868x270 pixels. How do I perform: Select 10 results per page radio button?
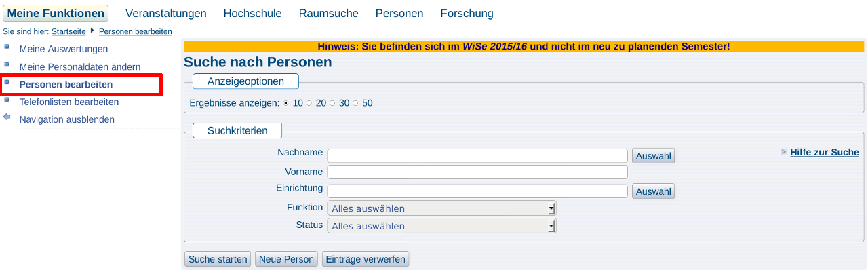(x=285, y=103)
